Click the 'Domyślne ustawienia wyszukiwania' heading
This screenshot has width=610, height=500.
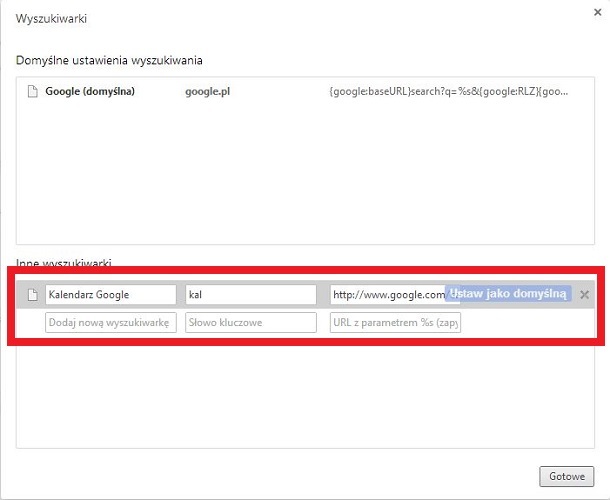(109, 60)
